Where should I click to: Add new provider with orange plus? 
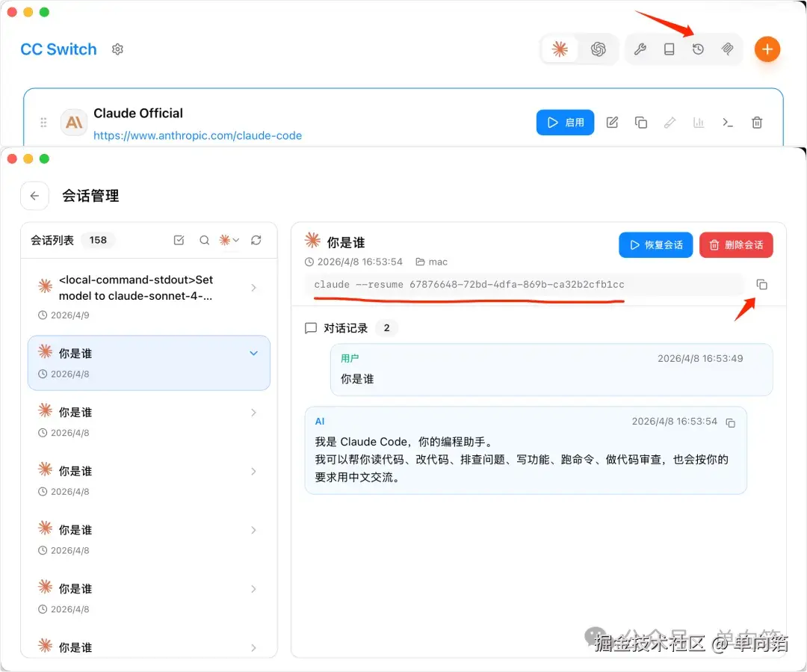[767, 49]
